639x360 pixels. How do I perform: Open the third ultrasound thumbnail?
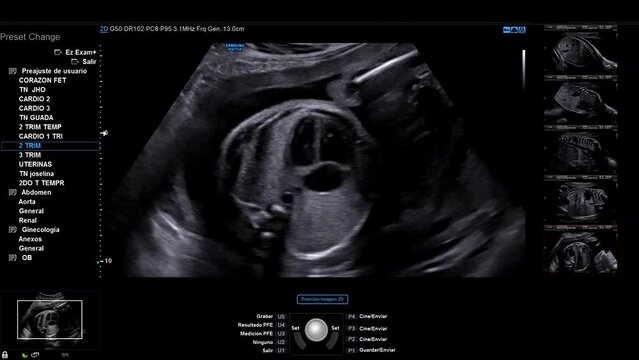pyautogui.click(x=581, y=149)
